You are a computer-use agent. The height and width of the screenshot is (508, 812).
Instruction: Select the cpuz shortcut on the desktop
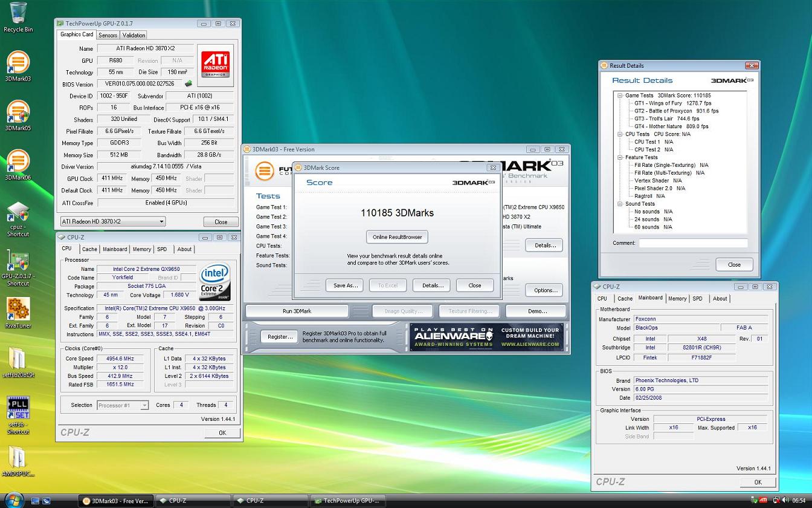(18, 219)
